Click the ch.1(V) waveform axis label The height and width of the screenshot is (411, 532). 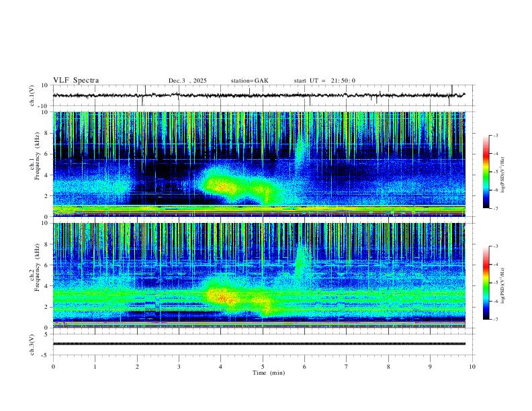click(32, 96)
